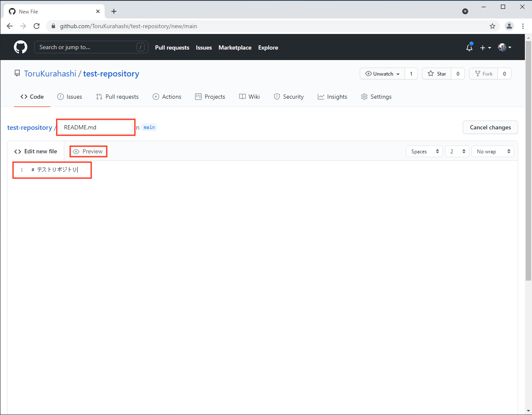
Task: Click the star count 0
Action: point(458,74)
